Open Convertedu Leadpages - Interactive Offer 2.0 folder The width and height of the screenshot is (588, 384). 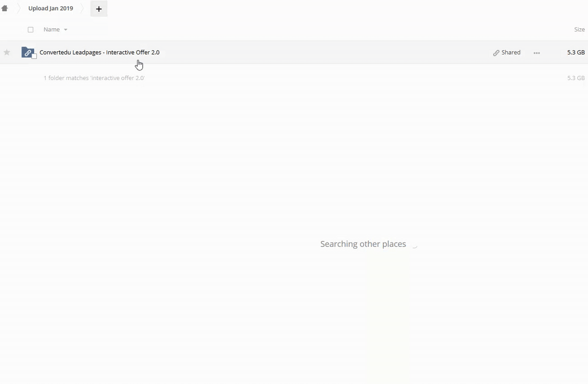pyautogui.click(x=99, y=52)
